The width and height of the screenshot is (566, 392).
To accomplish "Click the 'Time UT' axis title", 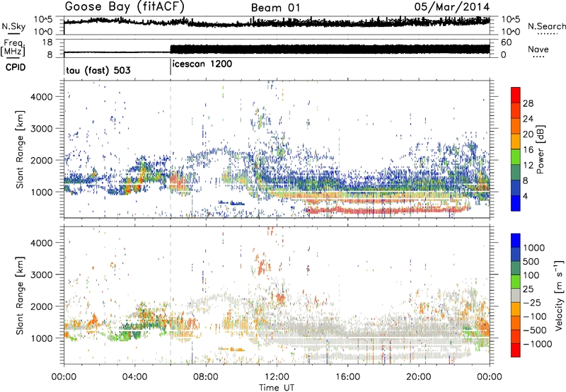I will pyautogui.click(x=277, y=387).
